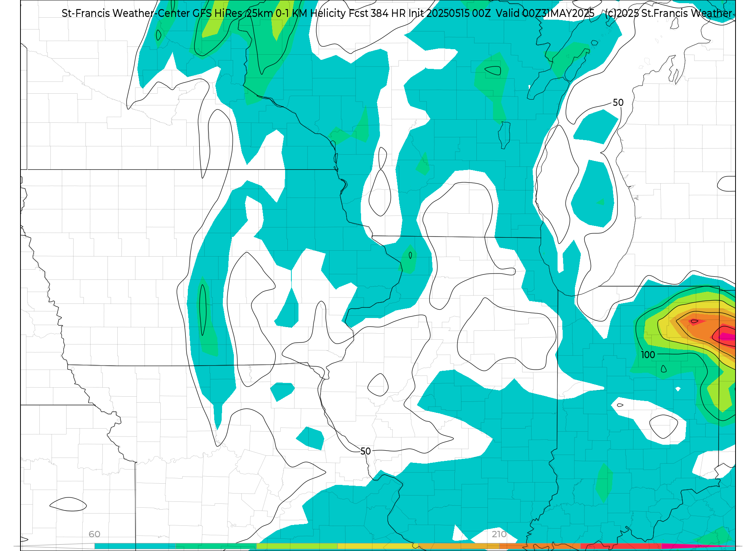This screenshot has height=551, width=756.
Task: Click the yellow segment of the color bar
Action: (x=378, y=546)
